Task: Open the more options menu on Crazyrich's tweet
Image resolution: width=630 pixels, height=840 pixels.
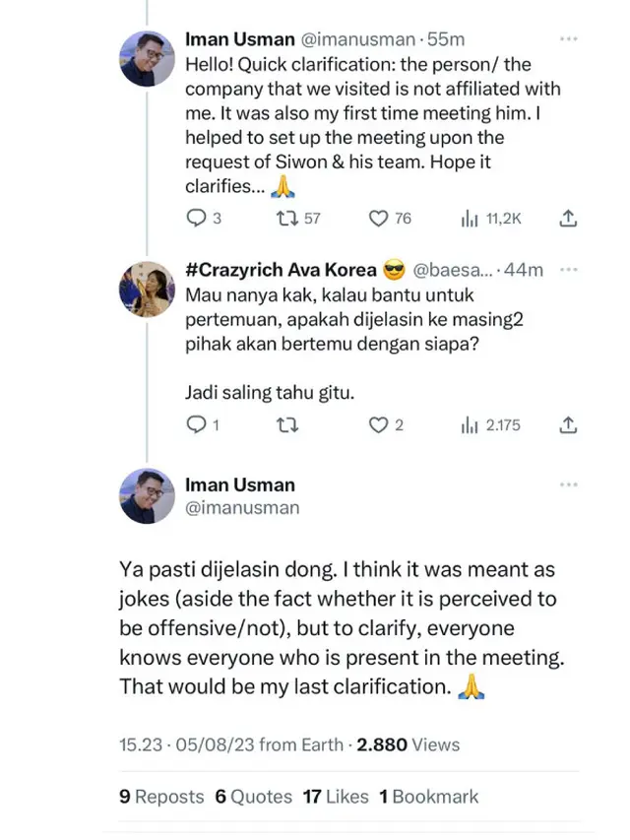Action: tap(568, 269)
